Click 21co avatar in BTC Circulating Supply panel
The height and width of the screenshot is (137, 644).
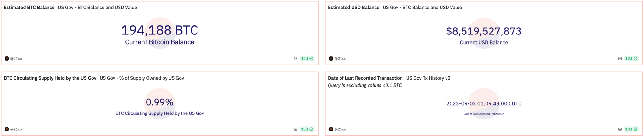7,129
